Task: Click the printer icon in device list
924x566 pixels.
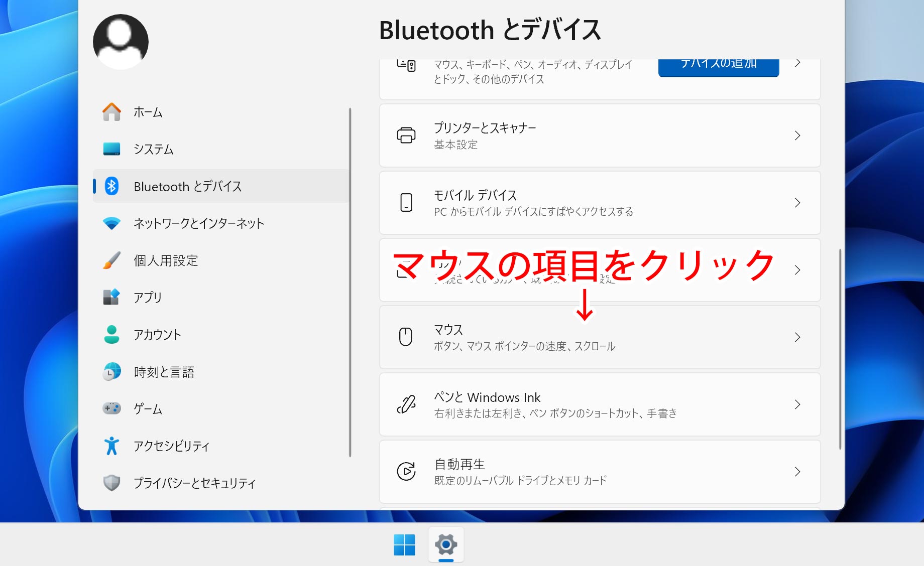Action: [406, 135]
